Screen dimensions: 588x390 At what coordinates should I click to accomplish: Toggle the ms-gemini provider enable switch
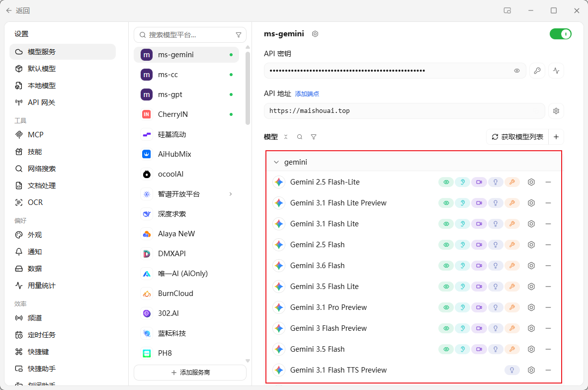click(560, 34)
